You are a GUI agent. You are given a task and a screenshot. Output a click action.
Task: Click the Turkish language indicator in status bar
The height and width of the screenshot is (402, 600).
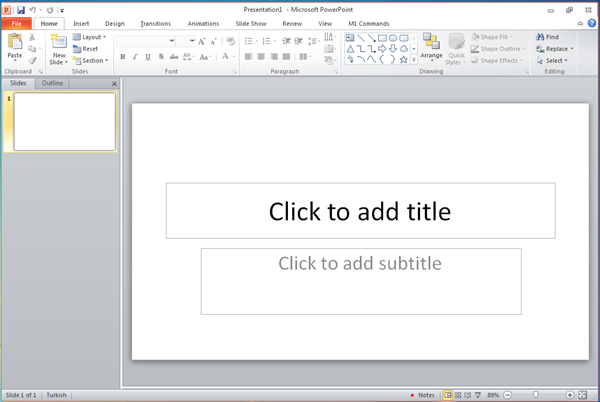pos(56,395)
